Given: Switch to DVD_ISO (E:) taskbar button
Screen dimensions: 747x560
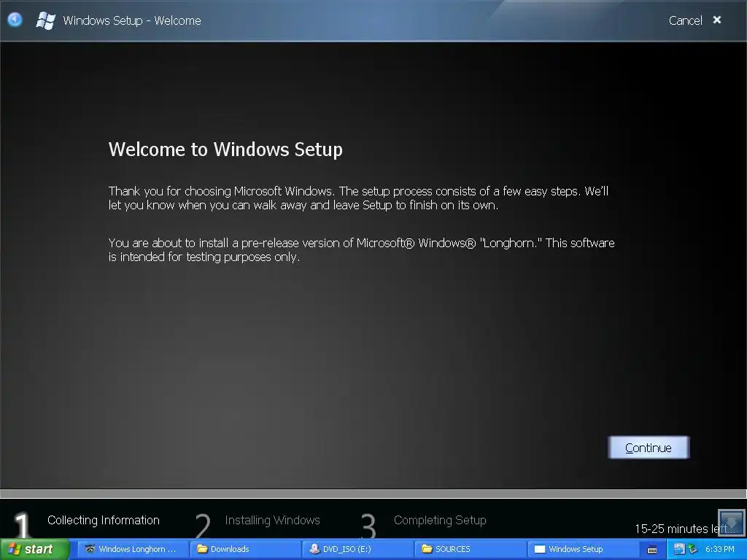Looking at the screenshot, I should (357, 549).
